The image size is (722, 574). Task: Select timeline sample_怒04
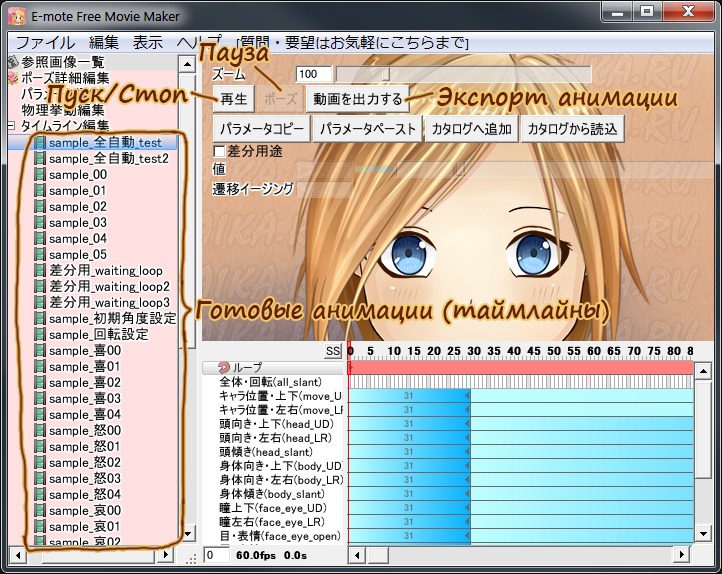coord(85,495)
